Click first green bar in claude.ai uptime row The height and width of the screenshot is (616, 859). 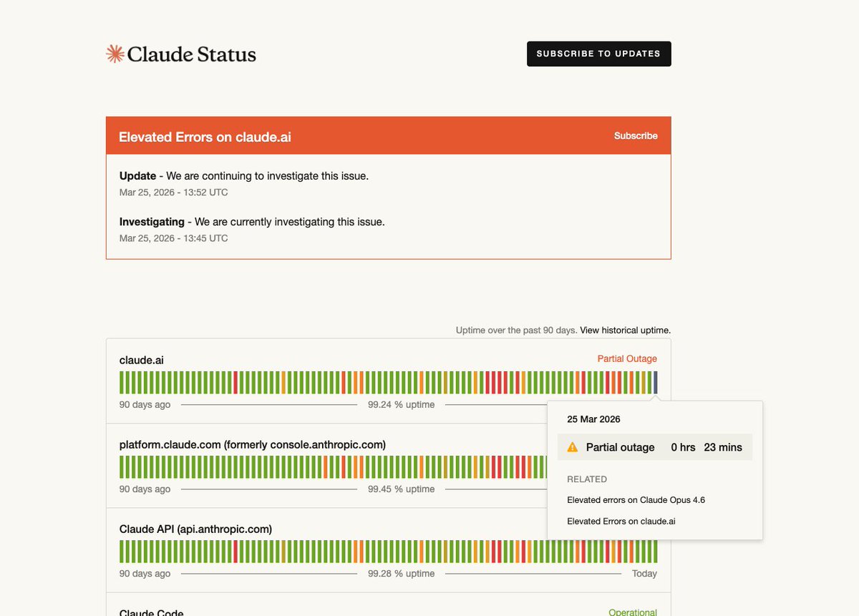pyautogui.click(x=122, y=383)
